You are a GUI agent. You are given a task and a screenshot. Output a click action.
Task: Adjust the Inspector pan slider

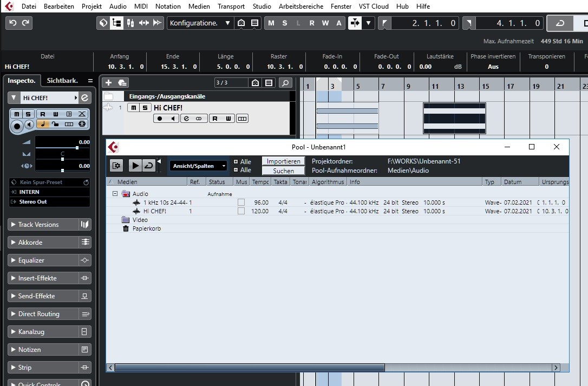pyautogui.click(x=62, y=159)
